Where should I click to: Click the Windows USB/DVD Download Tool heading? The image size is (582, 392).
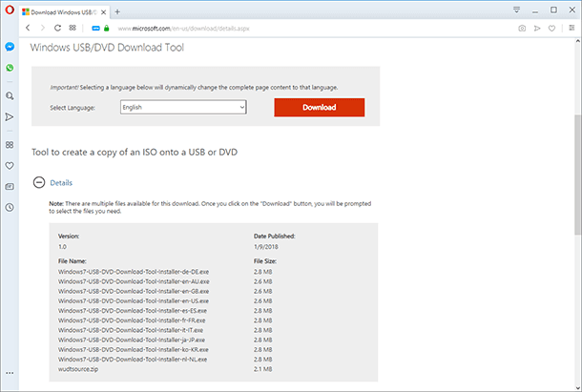tap(107, 48)
